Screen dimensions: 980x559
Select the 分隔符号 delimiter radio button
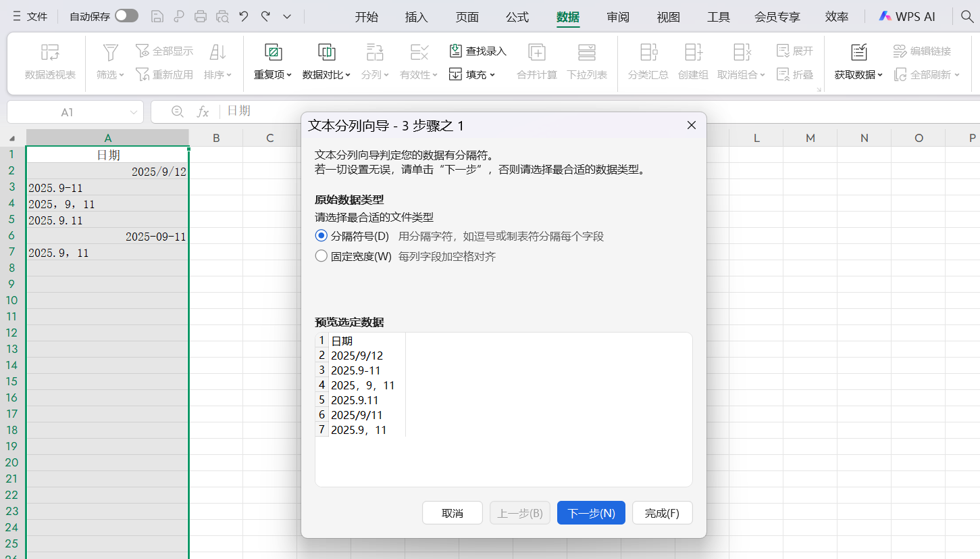[x=321, y=235]
